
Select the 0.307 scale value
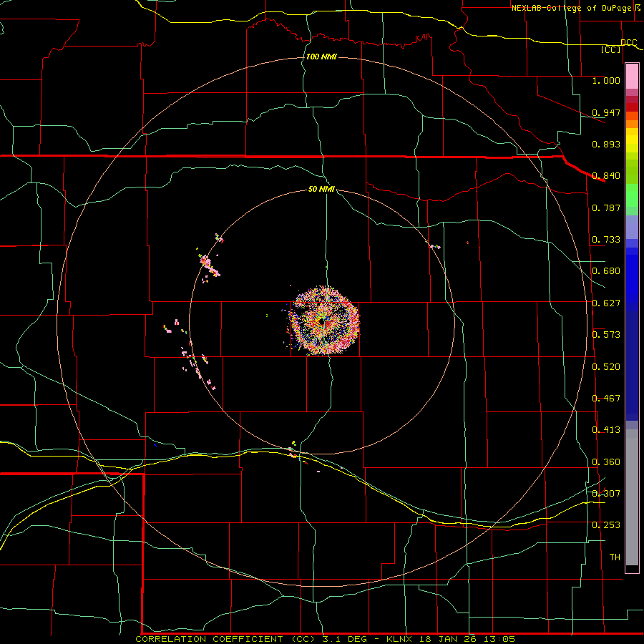606,493
